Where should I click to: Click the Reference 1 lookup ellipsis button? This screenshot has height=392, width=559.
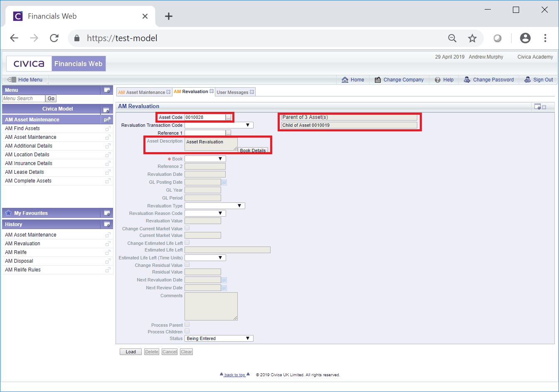click(x=229, y=133)
